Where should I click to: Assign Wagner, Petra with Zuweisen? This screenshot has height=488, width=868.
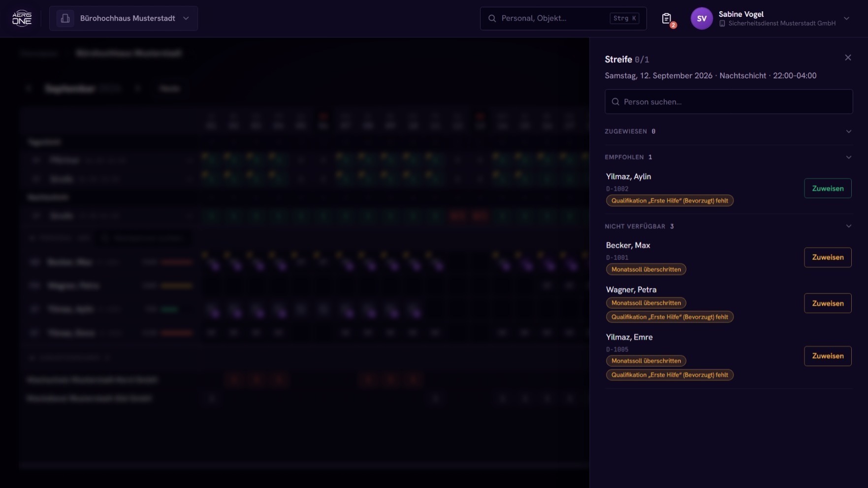[827, 303]
